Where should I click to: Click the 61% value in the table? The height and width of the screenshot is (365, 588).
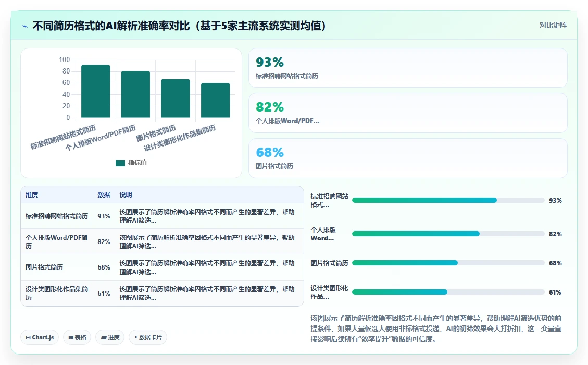(x=104, y=293)
